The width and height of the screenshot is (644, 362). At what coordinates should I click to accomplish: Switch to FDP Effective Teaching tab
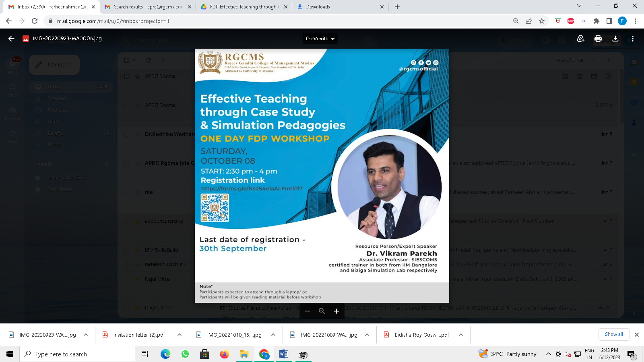point(244,7)
